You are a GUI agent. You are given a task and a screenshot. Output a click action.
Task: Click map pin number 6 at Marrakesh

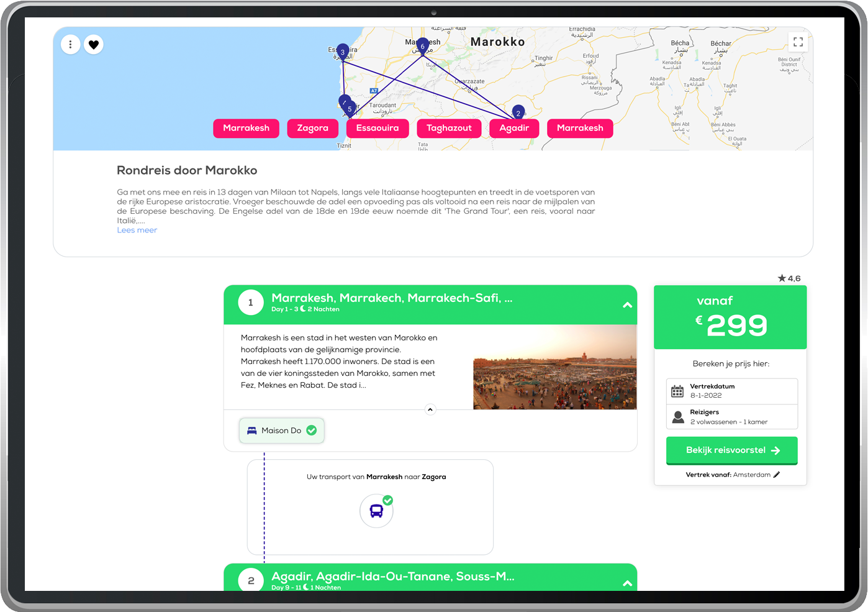pyautogui.click(x=423, y=46)
